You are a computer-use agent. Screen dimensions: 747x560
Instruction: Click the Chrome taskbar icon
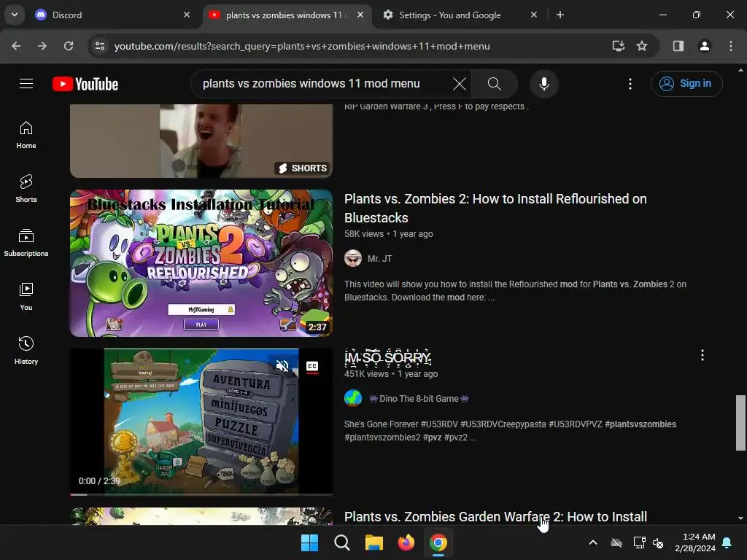pyautogui.click(x=438, y=542)
